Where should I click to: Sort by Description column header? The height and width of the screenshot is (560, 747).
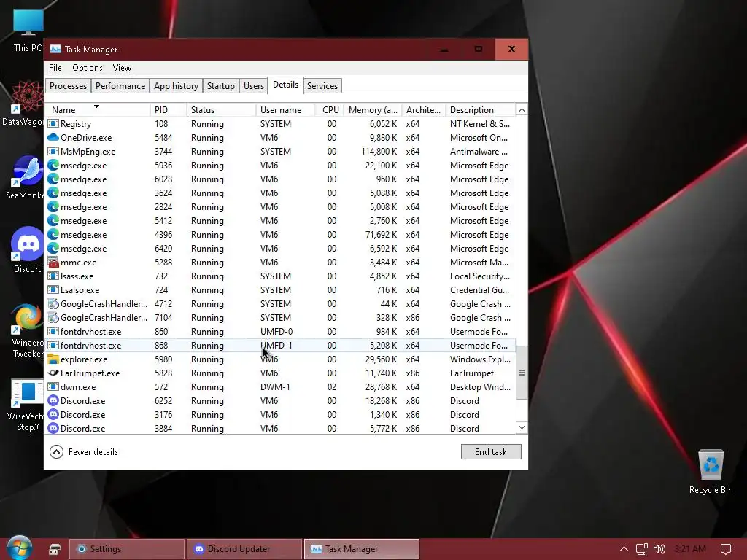pyautogui.click(x=480, y=110)
